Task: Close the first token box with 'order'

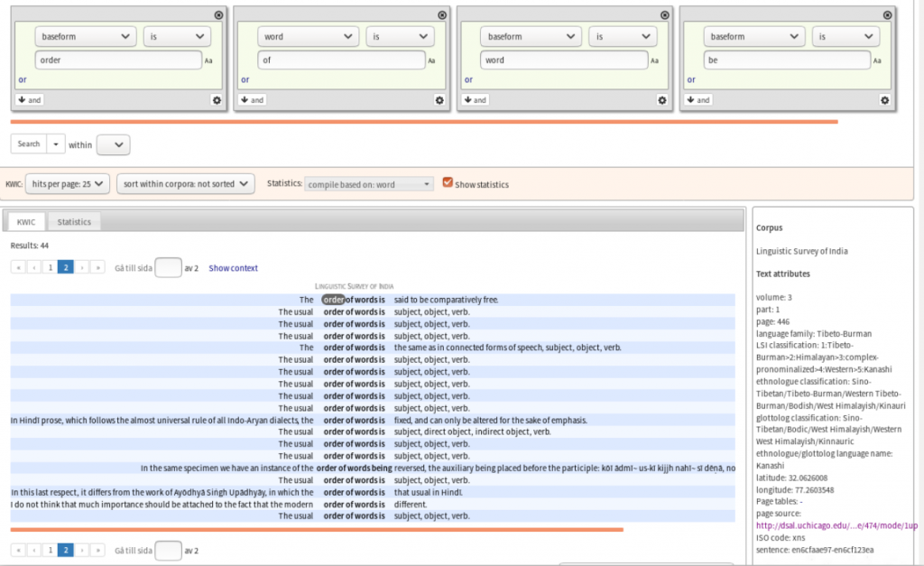Action: pyautogui.click(x=219, y=15)
